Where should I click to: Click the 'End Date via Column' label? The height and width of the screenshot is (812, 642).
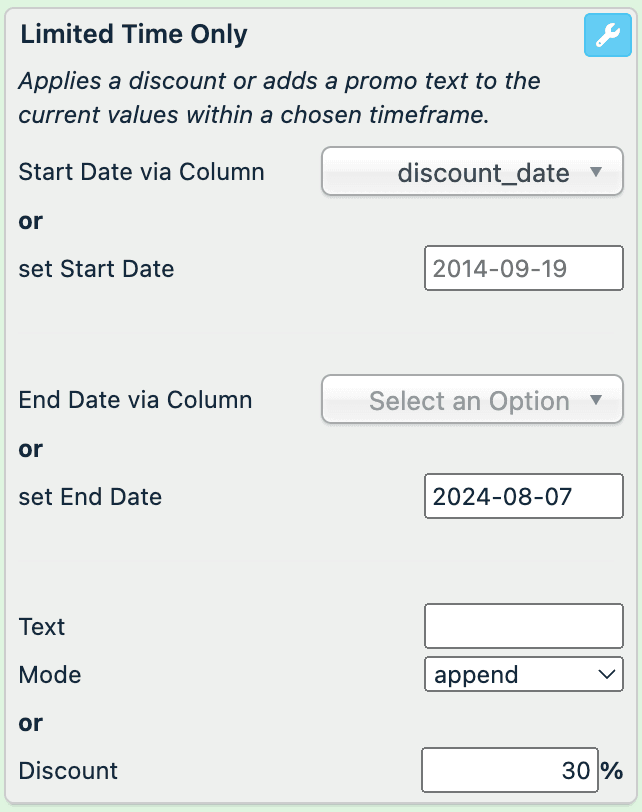coord(136,401)
